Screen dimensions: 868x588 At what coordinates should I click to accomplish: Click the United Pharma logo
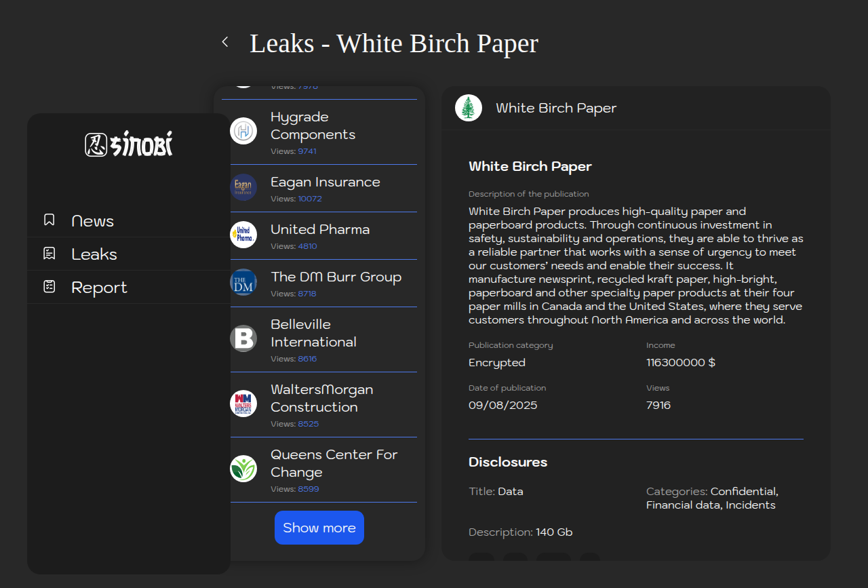tap(243, 235)
